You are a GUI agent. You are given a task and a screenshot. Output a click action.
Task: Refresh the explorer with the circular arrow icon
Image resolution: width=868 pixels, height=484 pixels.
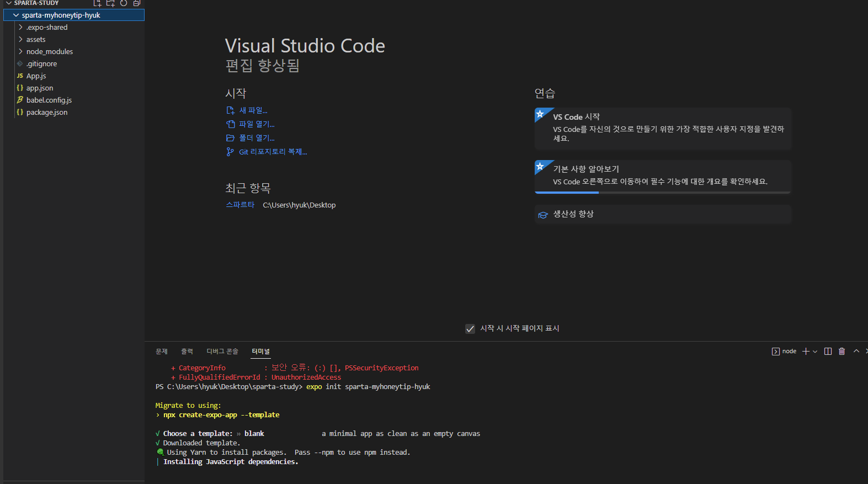tap(124, 3)
